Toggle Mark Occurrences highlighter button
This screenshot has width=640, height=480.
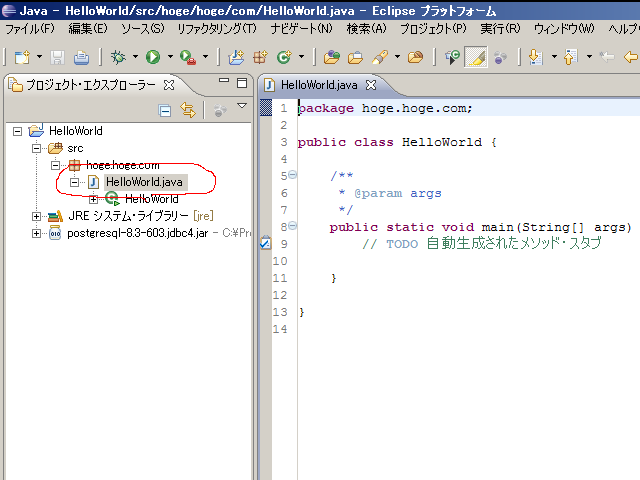pyautogui.click(x=476, y=57)
